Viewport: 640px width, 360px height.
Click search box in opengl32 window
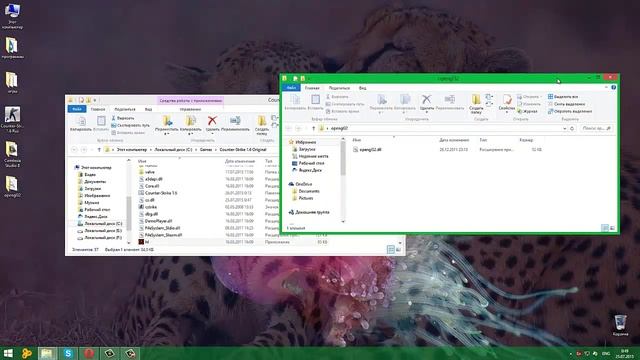click(x=596, y=128)
